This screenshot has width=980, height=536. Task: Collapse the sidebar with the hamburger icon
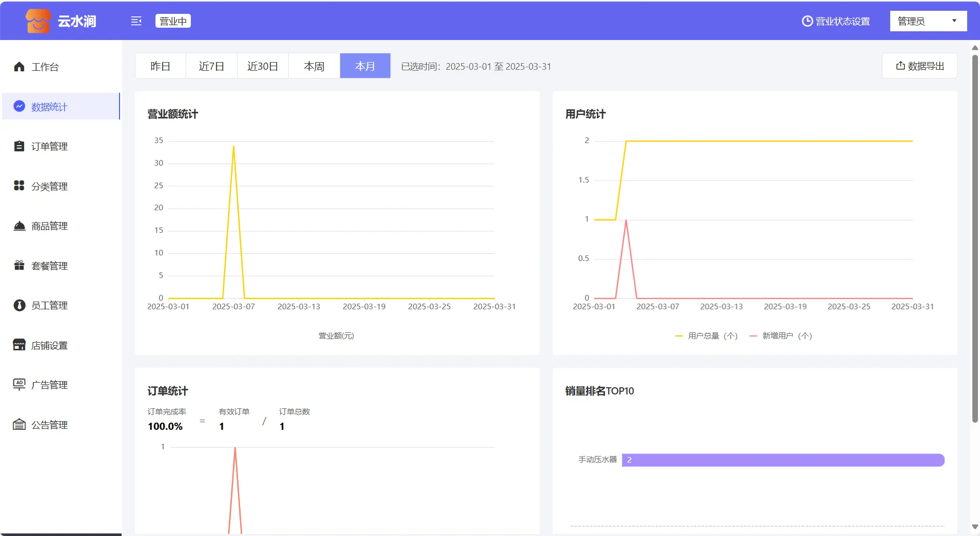tap(136, 21)
